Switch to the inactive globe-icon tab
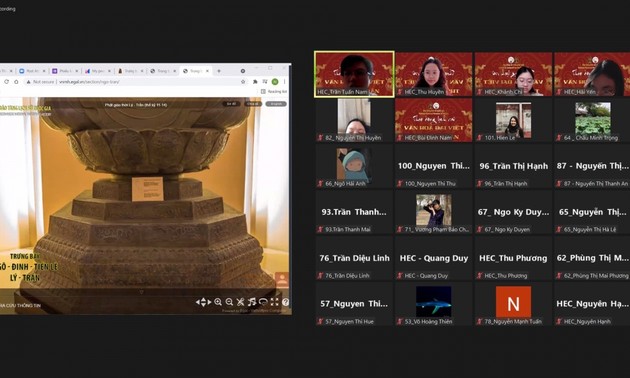Image resolution: width=630 pixels, height=378 pixels. 163,71
